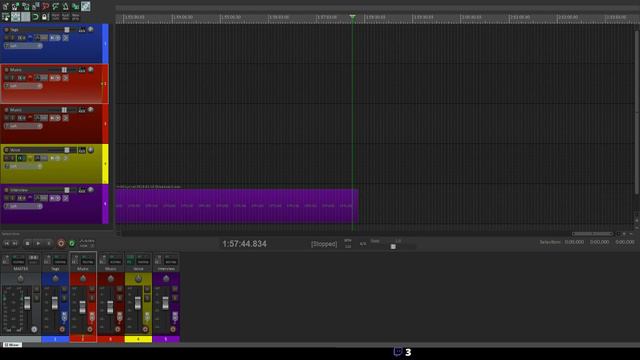Image resolution: width=640 pixels, height=360 pixels.
Task: Open a project using the toolbar icon
Action: click(x=15, y=6)
